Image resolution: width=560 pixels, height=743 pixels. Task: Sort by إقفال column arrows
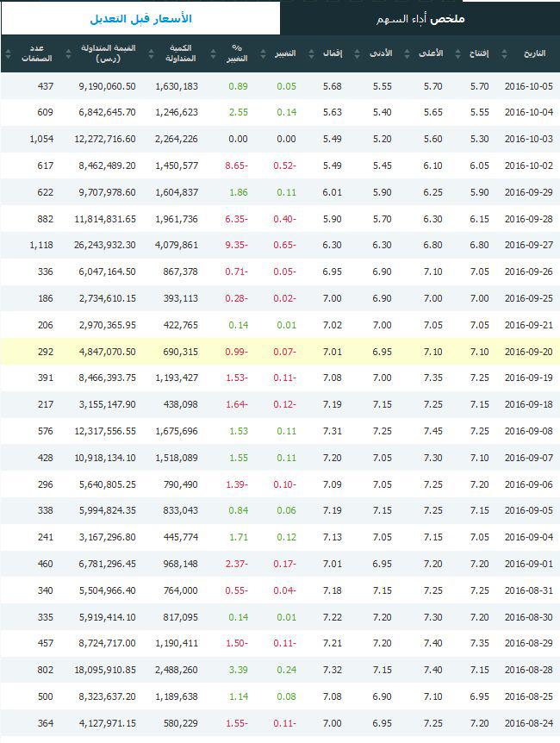[x=311, y=53]
